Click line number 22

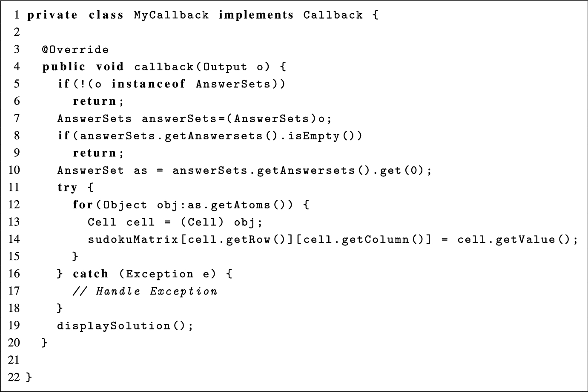tap(14, 378)
